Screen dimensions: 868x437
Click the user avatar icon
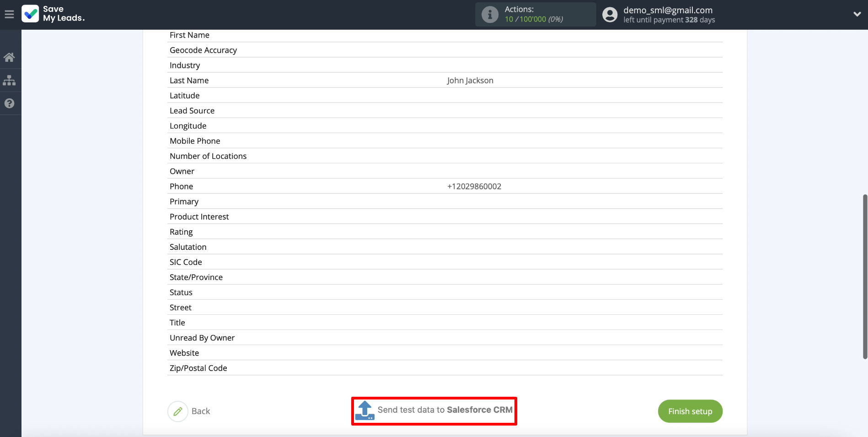point(610,15)
